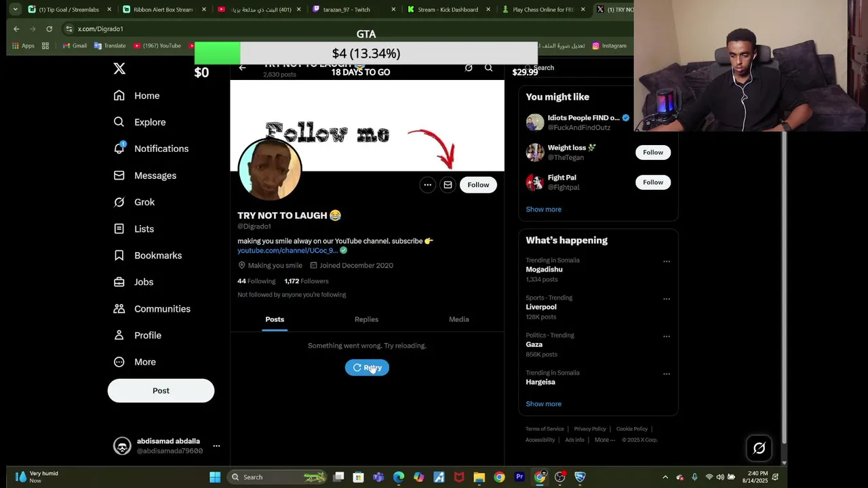Open the profile avatar picture

point(270,169)
